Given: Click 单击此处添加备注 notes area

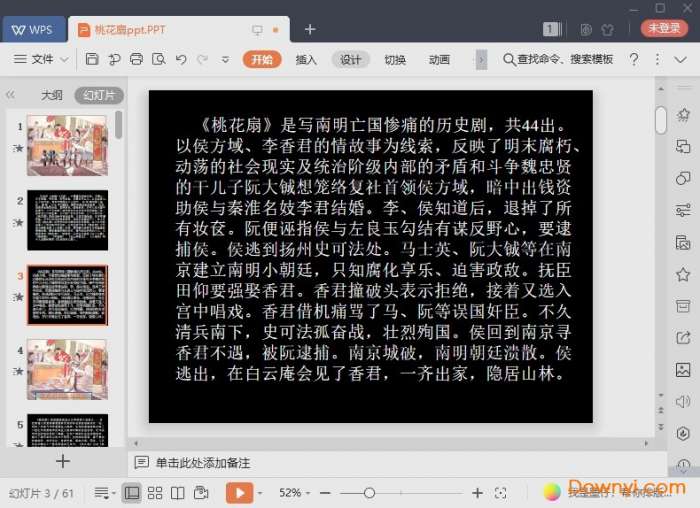Looking at the screenshot, I should [203, 463].
